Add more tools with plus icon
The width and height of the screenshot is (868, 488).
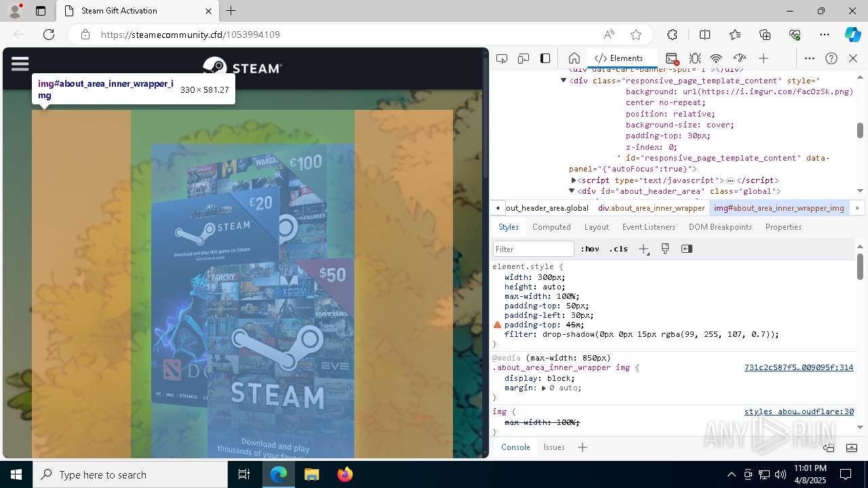pos(764,58)
